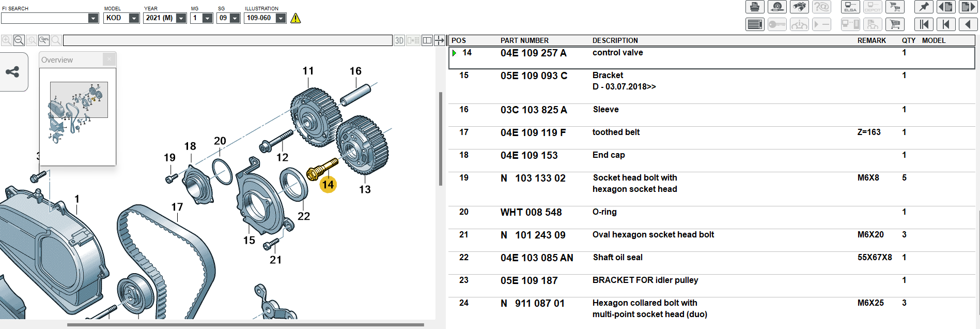Click the REMARK column header

(x=872, y=40)
